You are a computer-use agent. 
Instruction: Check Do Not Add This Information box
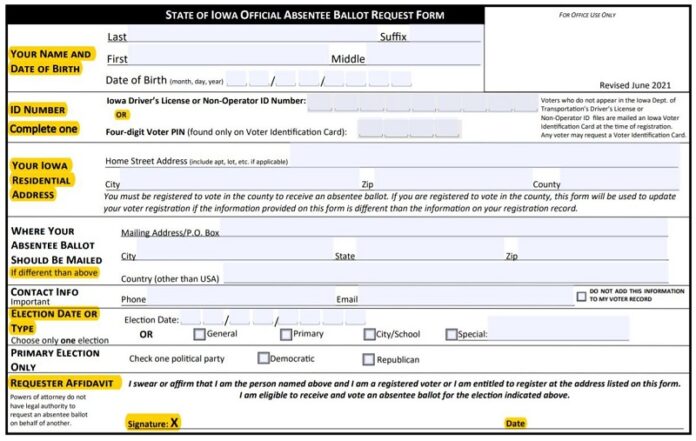pos(581,296)
